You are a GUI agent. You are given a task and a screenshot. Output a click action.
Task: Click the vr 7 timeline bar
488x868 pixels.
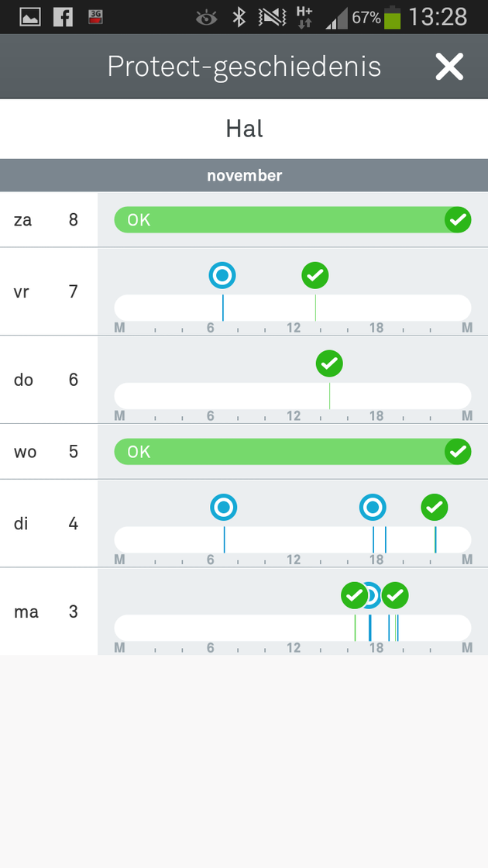293,308
